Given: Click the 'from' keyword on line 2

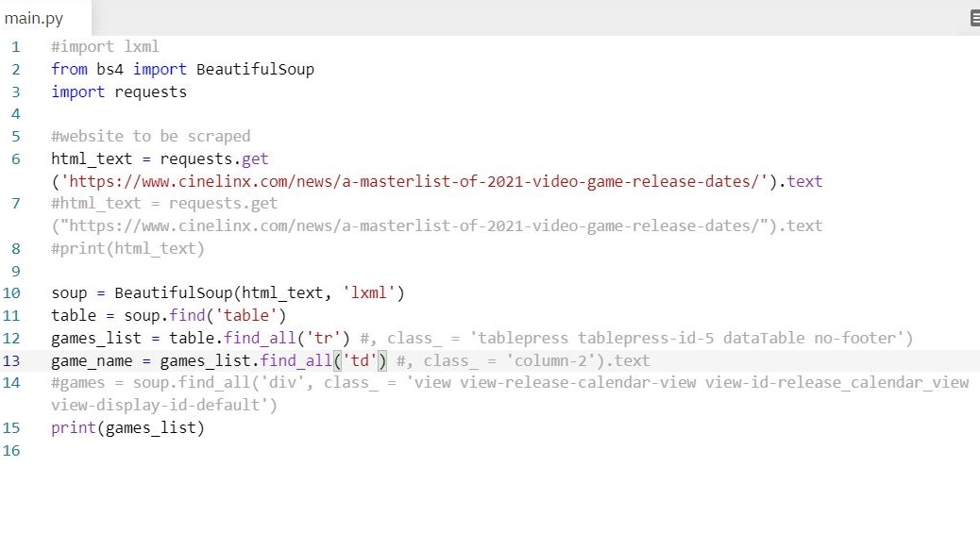Looking at the screenshot, I should tap(69, 69).
